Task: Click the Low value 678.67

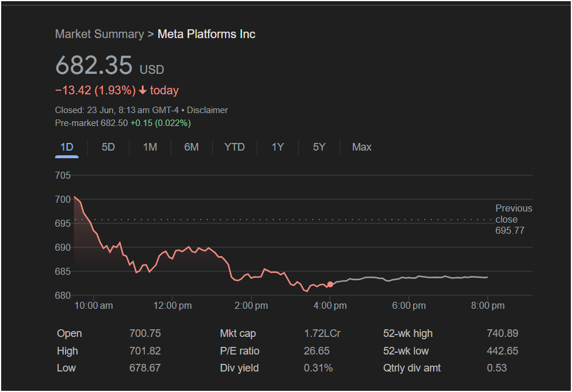Action: (145, 368)
